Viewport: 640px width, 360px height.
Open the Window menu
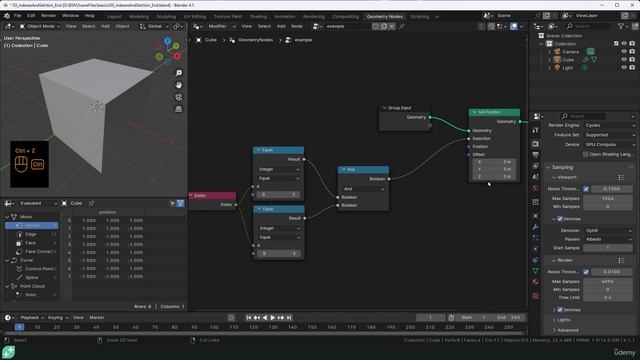70,16
